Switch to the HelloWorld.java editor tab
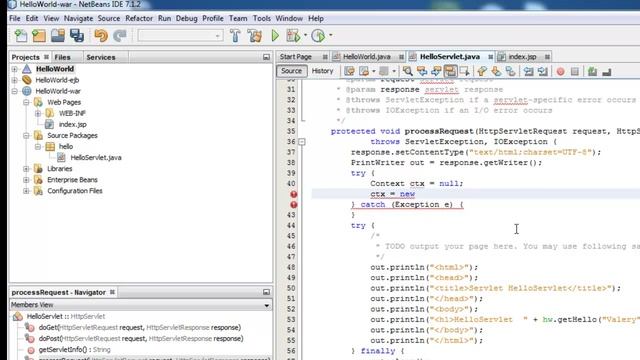Image resolution: width=640 pixels, height=360 pixels. coord(367,57)
